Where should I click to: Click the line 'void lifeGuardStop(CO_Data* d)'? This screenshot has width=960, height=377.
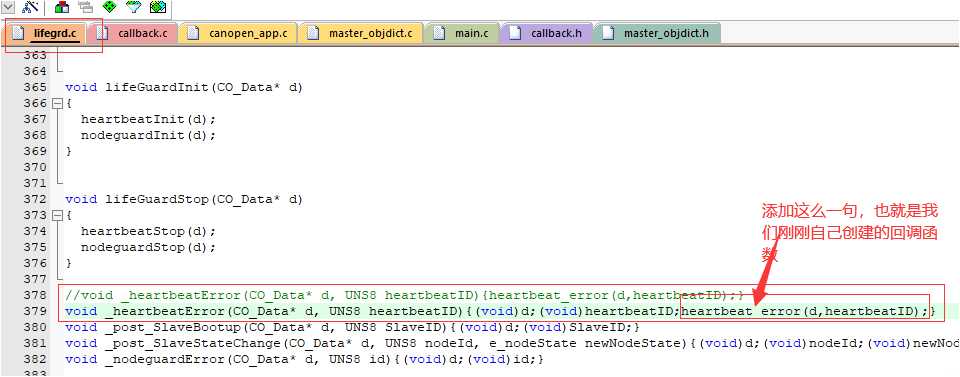click(x=184, y=199)
